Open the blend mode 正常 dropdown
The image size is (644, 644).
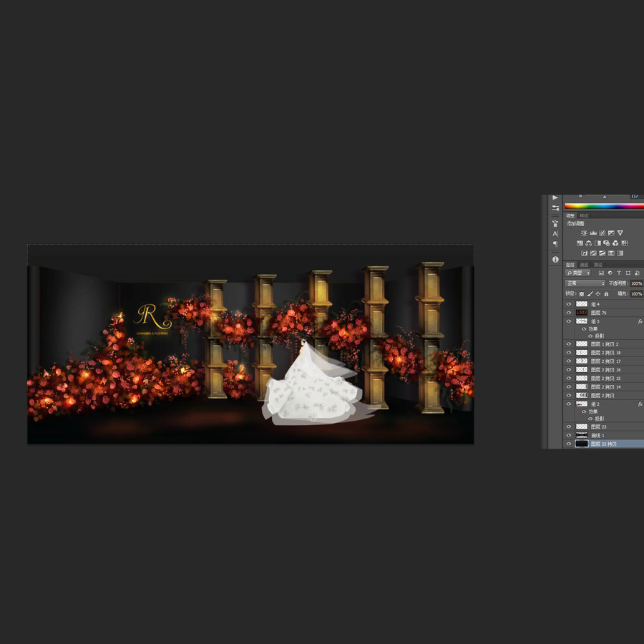[x=585, y=283]
